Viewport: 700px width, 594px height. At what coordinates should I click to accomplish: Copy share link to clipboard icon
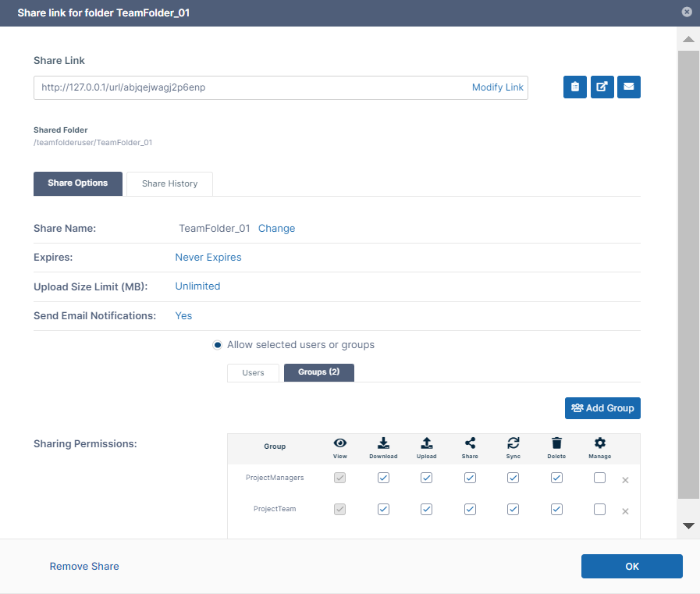[575, 87]
